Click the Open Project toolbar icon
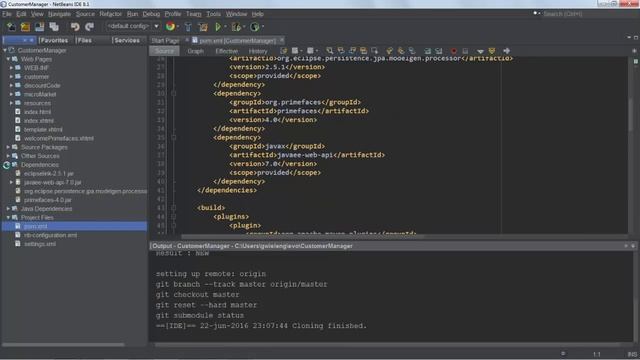This screenshot has width=640, height=360. [x=40, y=27]
